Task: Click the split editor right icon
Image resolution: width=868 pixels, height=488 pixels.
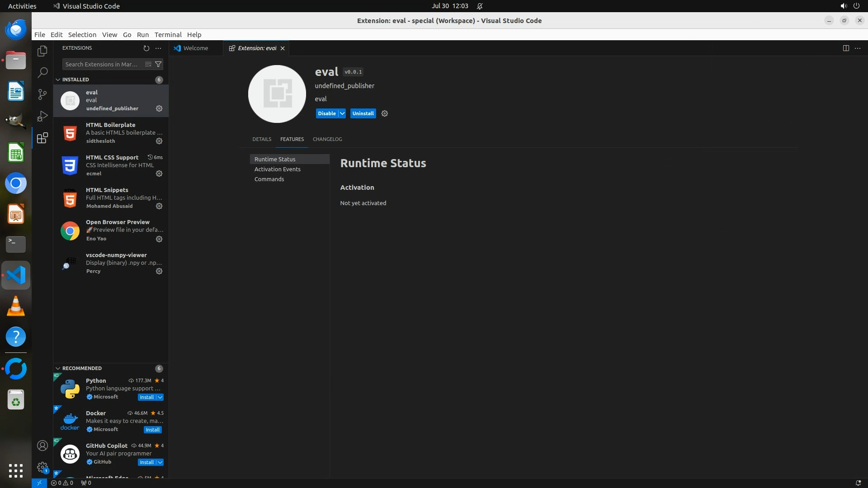Action: point(845,48)
